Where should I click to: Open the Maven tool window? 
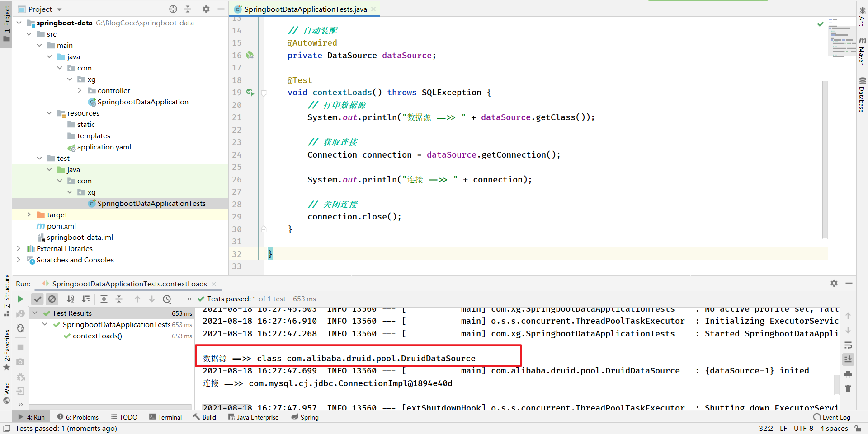click(862, 52)
